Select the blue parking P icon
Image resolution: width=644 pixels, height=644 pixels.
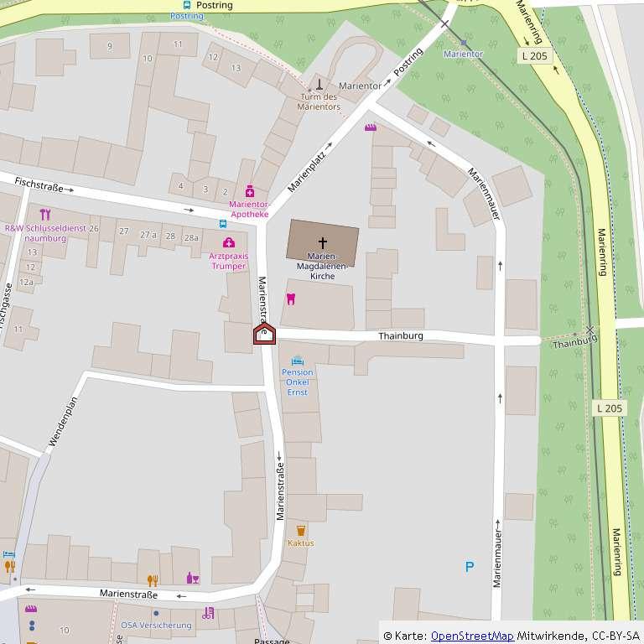(470, 567)
